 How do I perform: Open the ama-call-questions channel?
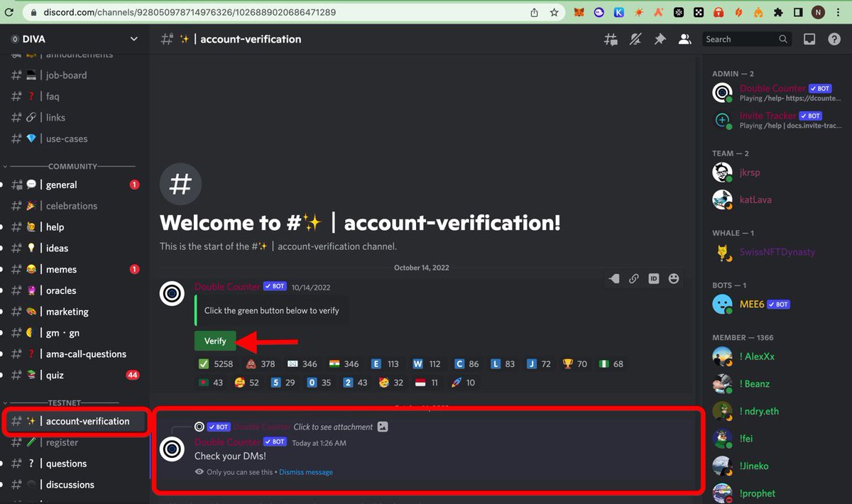74,354
